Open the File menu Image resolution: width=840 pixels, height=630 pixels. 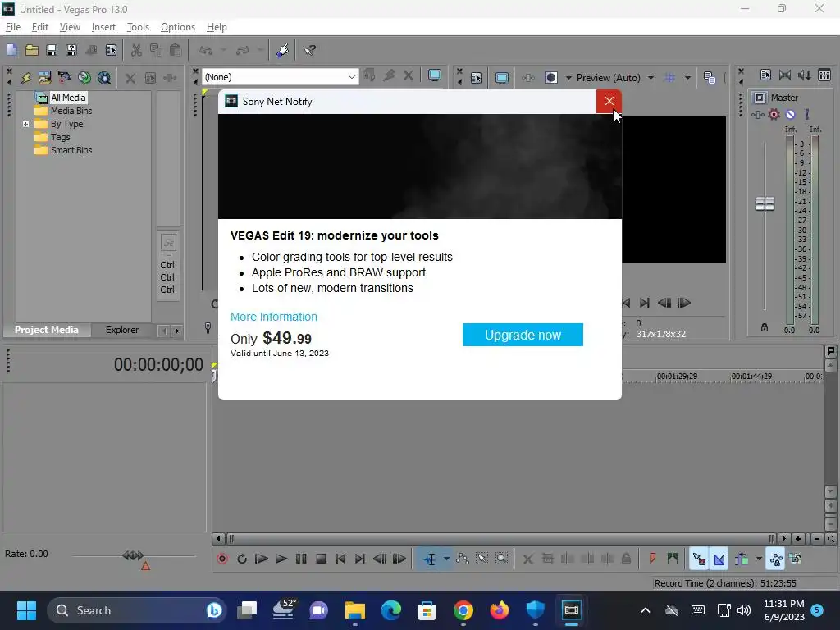click(13, 27)
